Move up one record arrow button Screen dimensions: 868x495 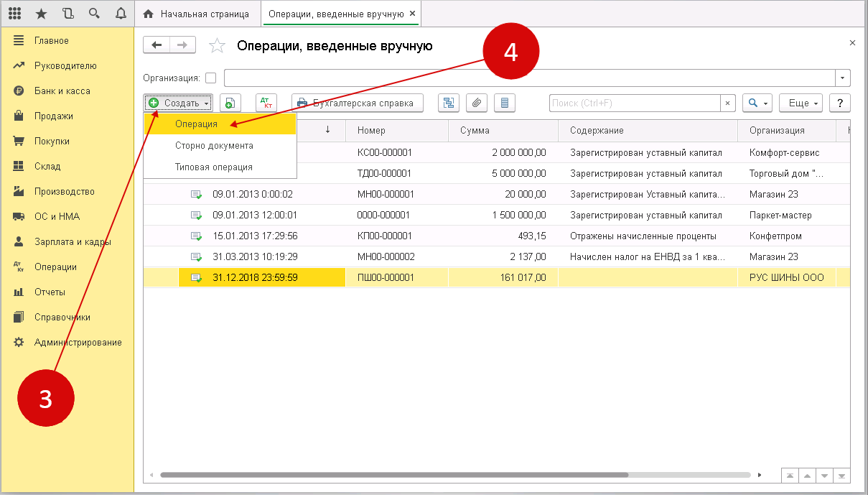(807, 476)
